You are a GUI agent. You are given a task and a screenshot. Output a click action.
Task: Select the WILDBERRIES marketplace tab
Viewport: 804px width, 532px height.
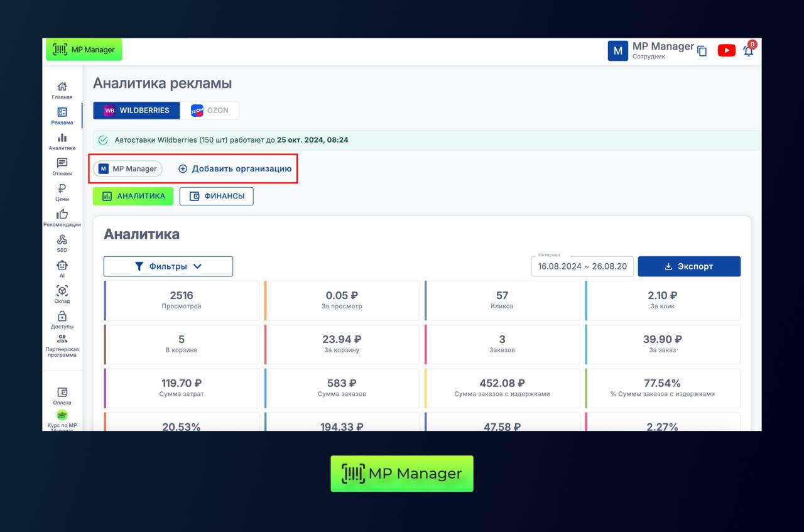[137, 111]
